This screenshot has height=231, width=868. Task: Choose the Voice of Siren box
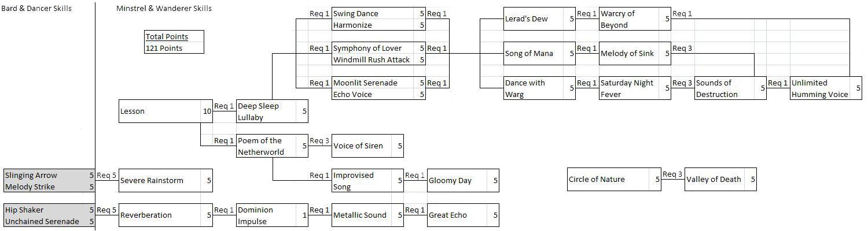tap(367, 146)
